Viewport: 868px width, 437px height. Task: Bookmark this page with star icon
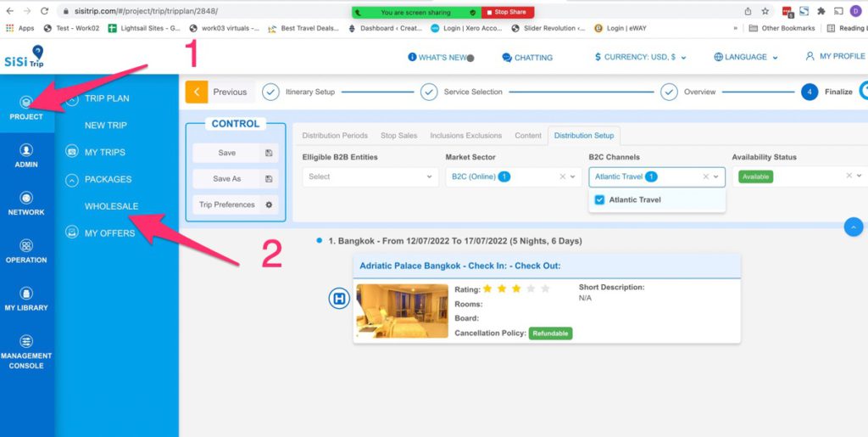tap(765, 11)
